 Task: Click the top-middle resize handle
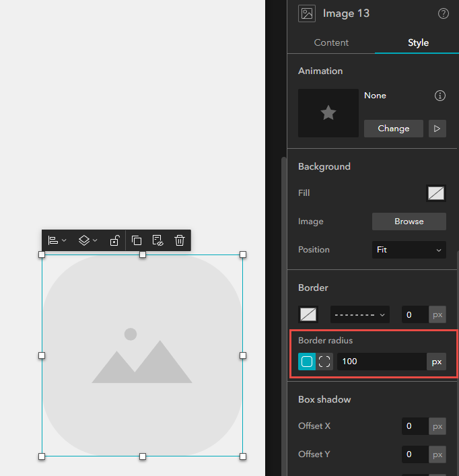(x=142, y=254)
